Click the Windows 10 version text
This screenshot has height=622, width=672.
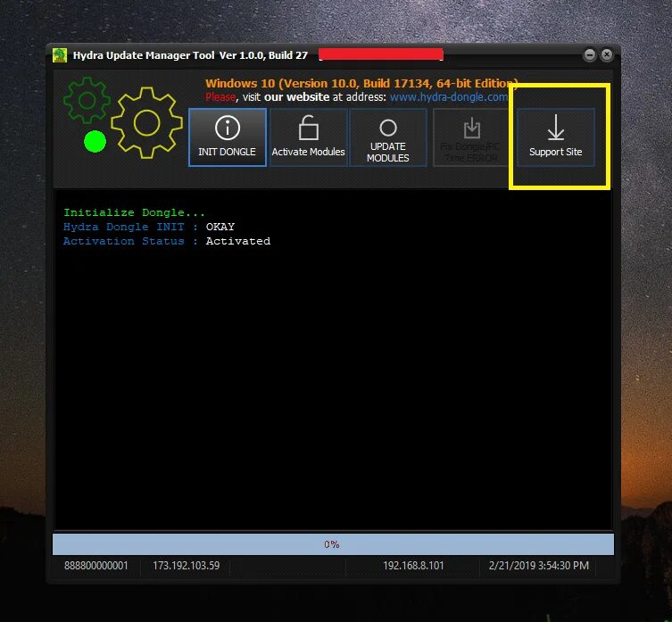tap(361, 83)
